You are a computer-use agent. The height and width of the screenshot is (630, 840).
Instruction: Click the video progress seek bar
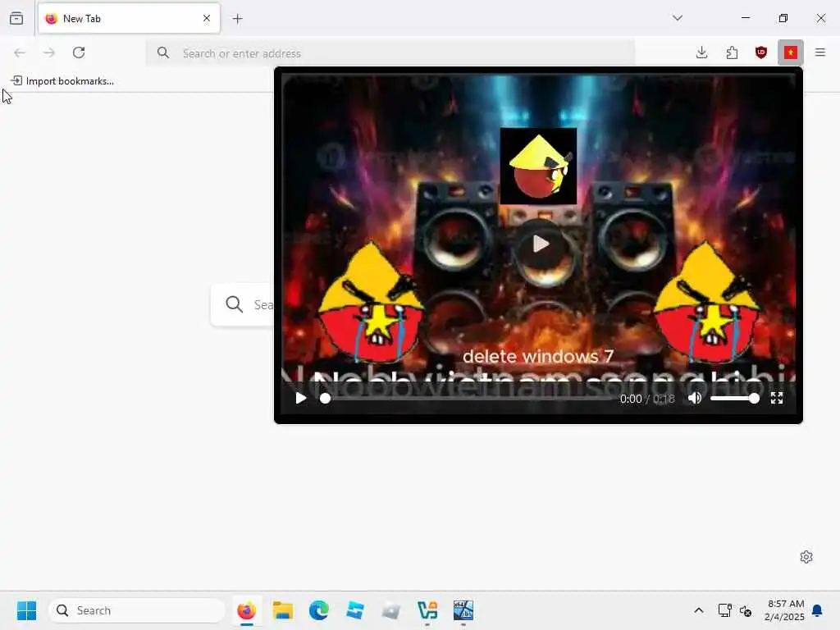467,398
